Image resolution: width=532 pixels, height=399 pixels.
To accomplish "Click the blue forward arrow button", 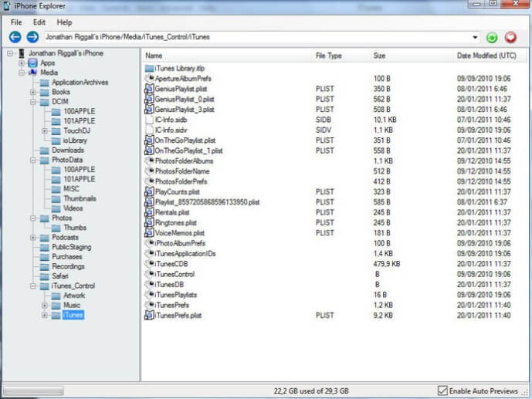I will [x=32, y=37].
